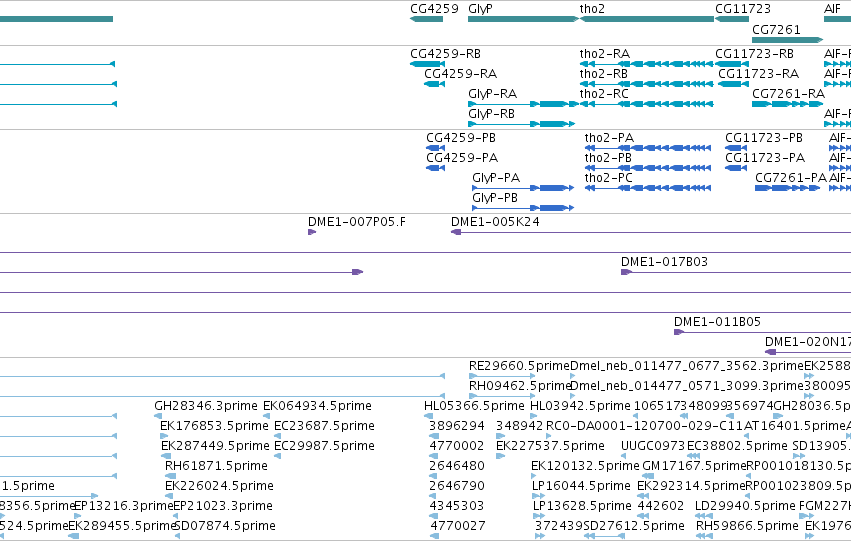Select the GlyP-PA protein label
The image size is (851, 541).
coord(496,178)
